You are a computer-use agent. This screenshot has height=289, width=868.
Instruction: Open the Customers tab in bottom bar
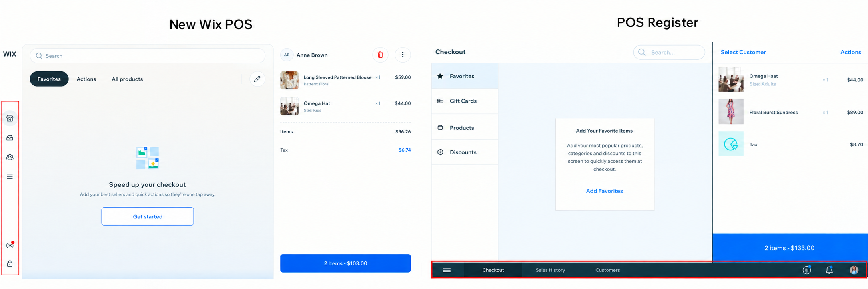(x=608, y=270)
